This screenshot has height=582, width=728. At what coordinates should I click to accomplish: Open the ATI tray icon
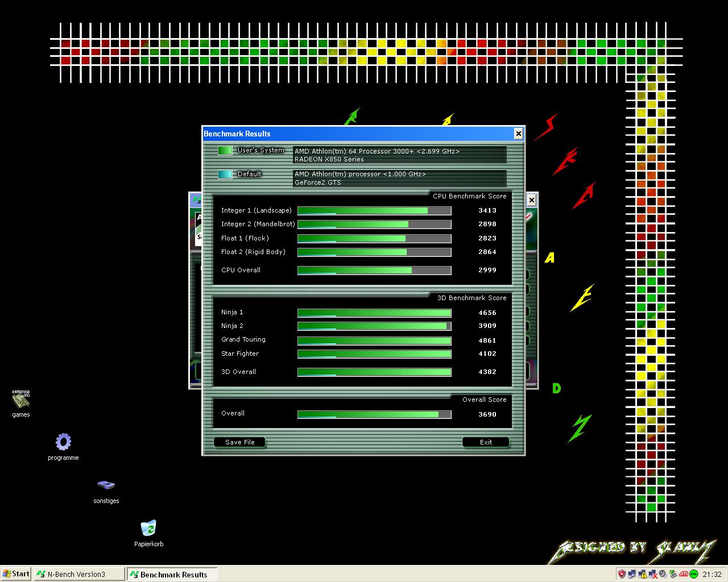(x=684, y=574)
